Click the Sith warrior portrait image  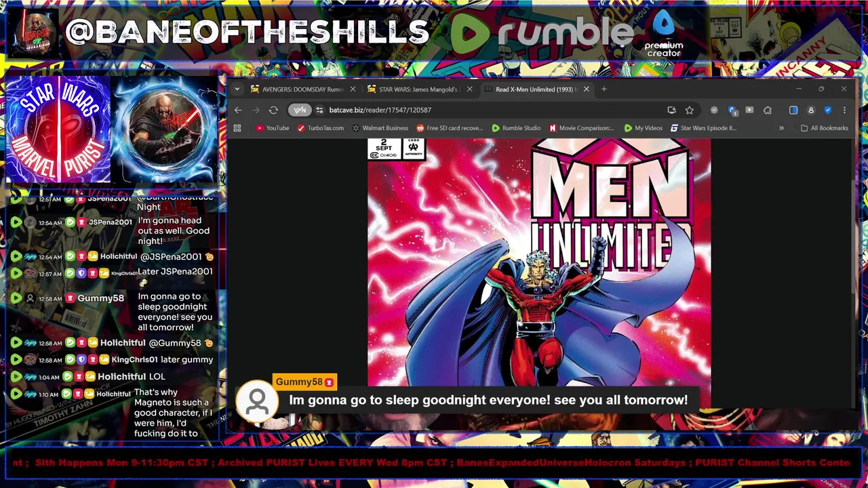(165, 129)
